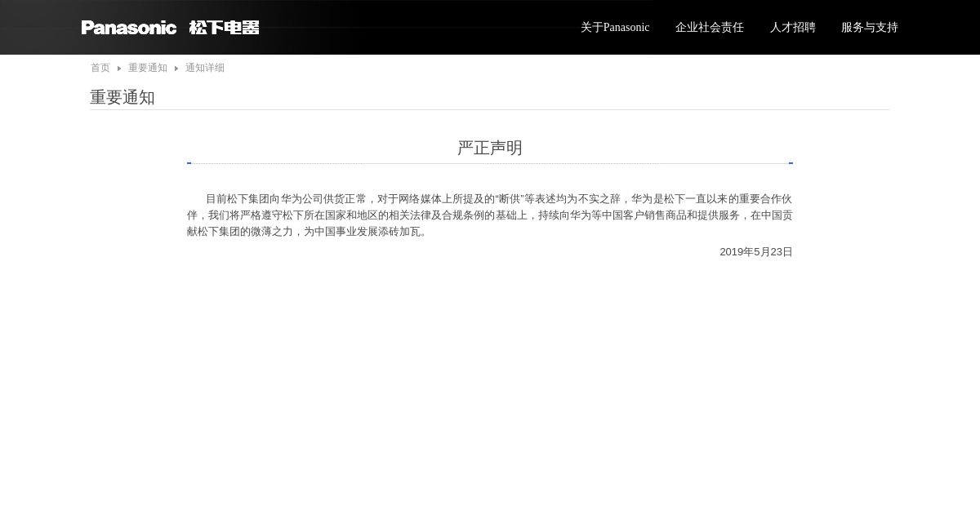Image resolution: width=980 pixels, height=514 pixels.
Task: Go to the 首页 breadcrumb link
Action: 100,68
